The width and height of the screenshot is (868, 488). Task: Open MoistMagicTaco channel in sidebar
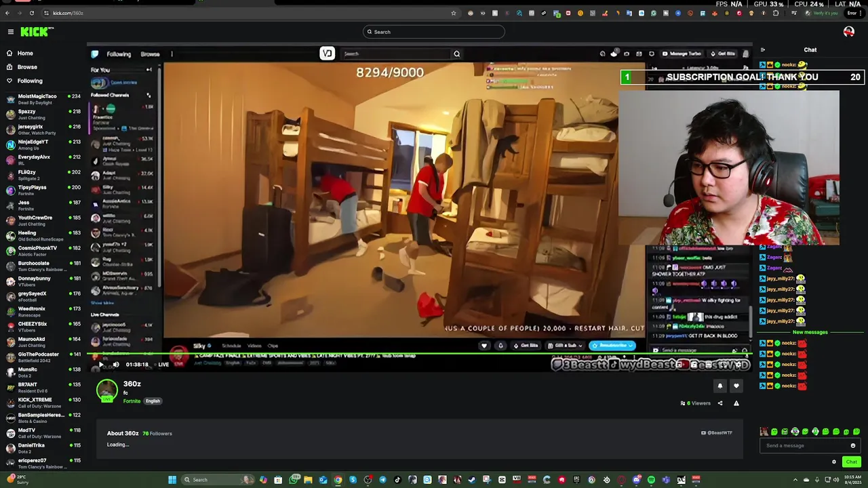click(42, 99)
